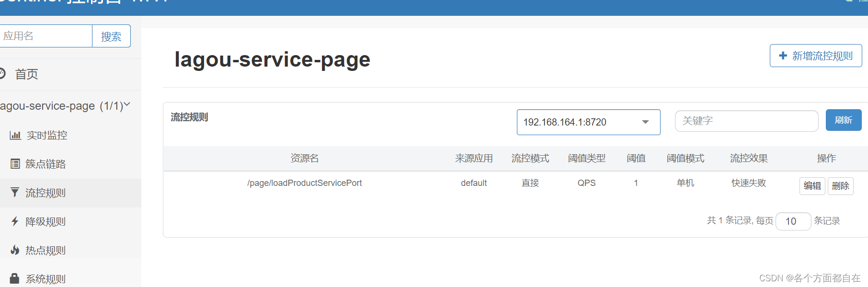Click the lightning bolt icon beside 降级规则
The height and width of the screenshot is (287, 868).
click(x=15, y=221)
